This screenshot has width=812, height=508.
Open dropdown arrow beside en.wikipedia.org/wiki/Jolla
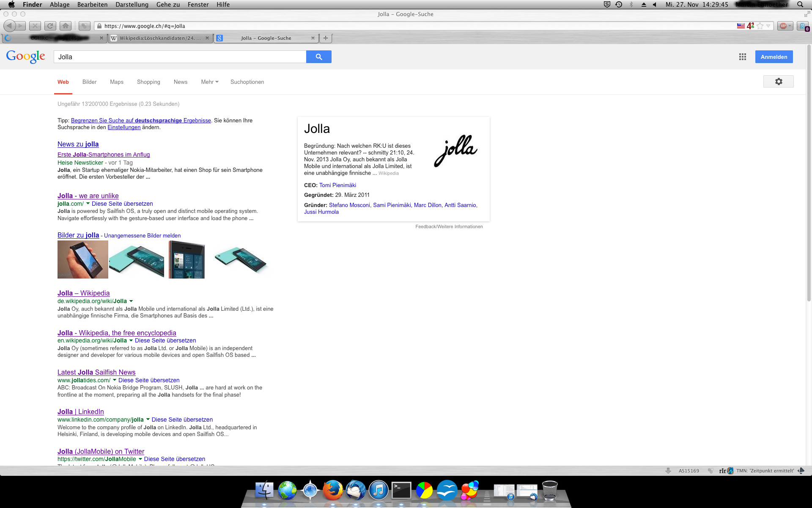pos(131,340)
